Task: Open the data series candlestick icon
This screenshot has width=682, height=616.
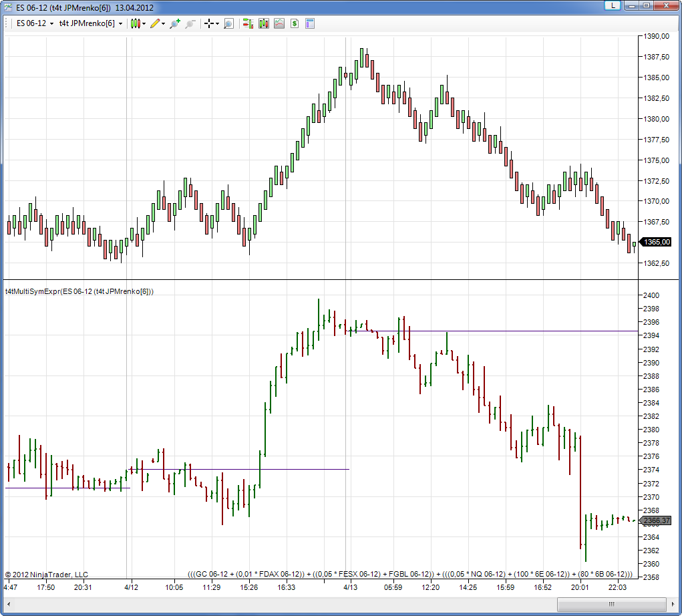Action: coord(264,23)
